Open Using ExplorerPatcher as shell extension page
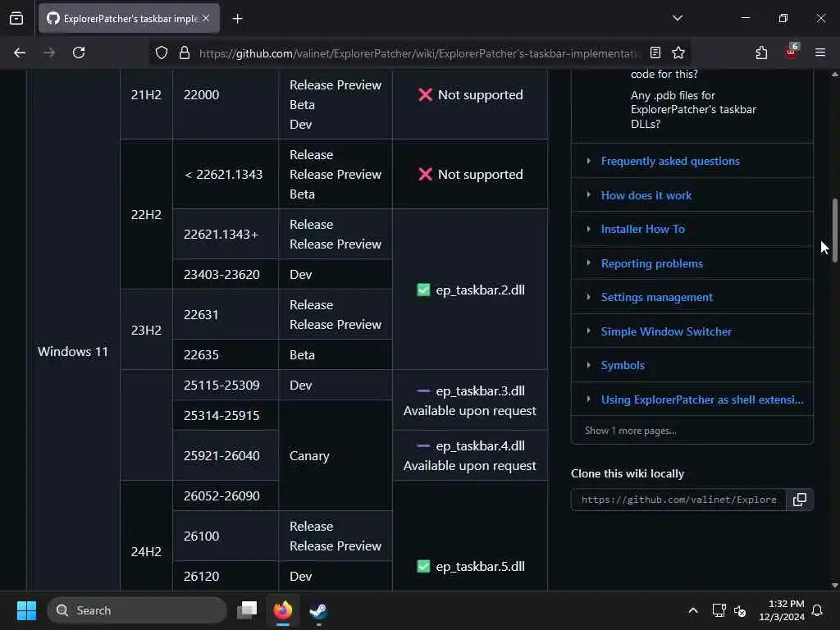840x630 pixels. (x=702, y=399)
